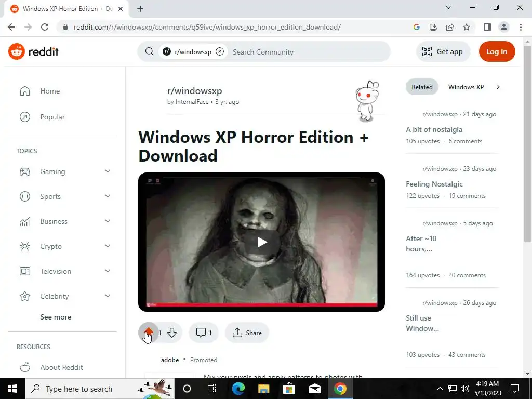532x399 pixels.
Task: Expand the Television topic
Action: (107, 271)
